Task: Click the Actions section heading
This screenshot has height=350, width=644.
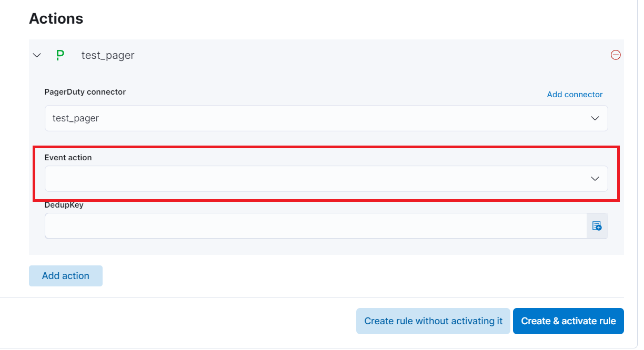Action: pyautogui.click(x=56, y=18)
